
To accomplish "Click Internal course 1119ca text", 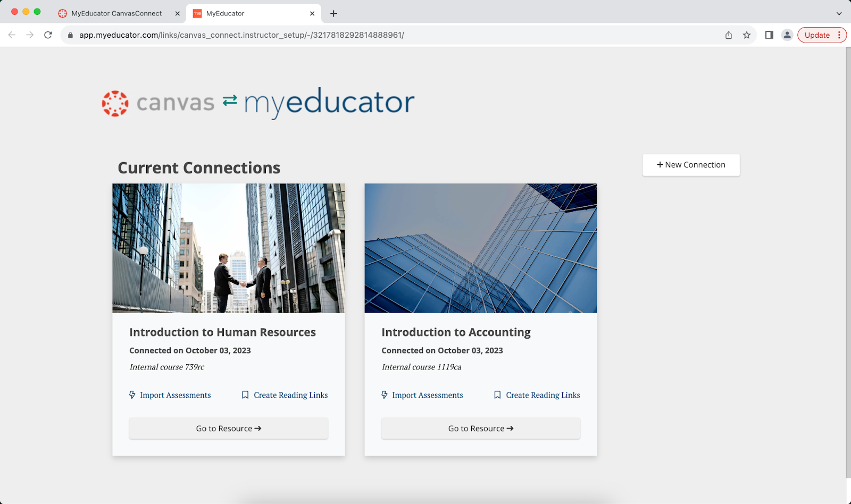I will click(x=421, y=367).
